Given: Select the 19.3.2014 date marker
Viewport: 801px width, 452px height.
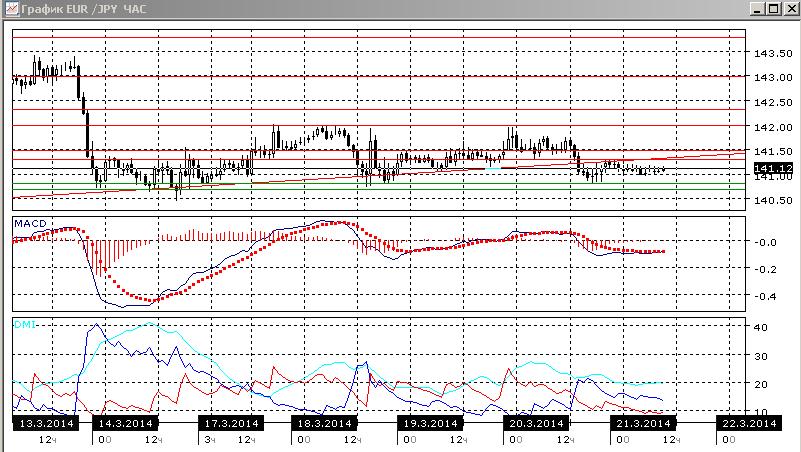Looking at the screenshot, I should (x=430, y=423).
